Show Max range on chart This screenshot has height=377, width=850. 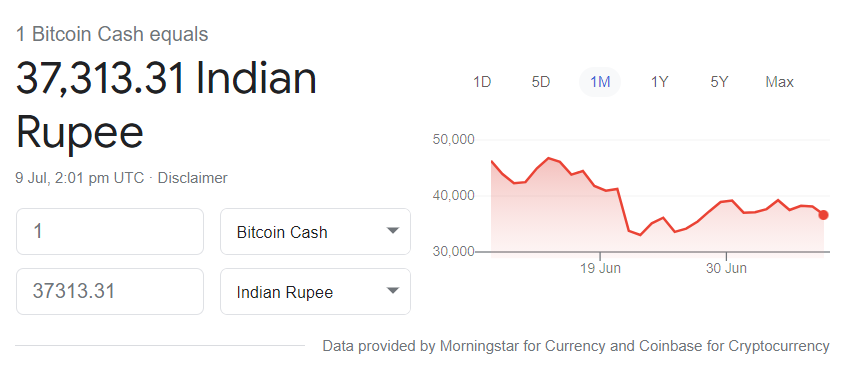pyautogui.click(x=780, y=82)
